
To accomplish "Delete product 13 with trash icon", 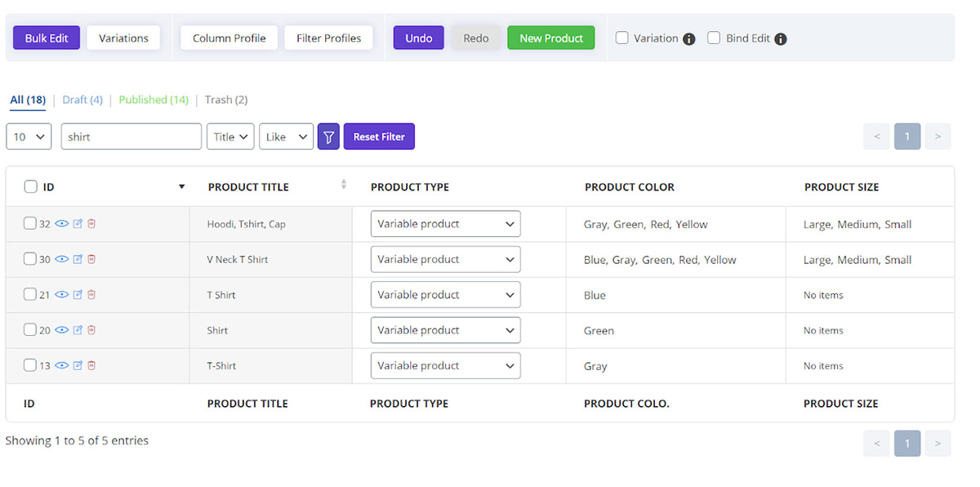I will pos(91,365).
